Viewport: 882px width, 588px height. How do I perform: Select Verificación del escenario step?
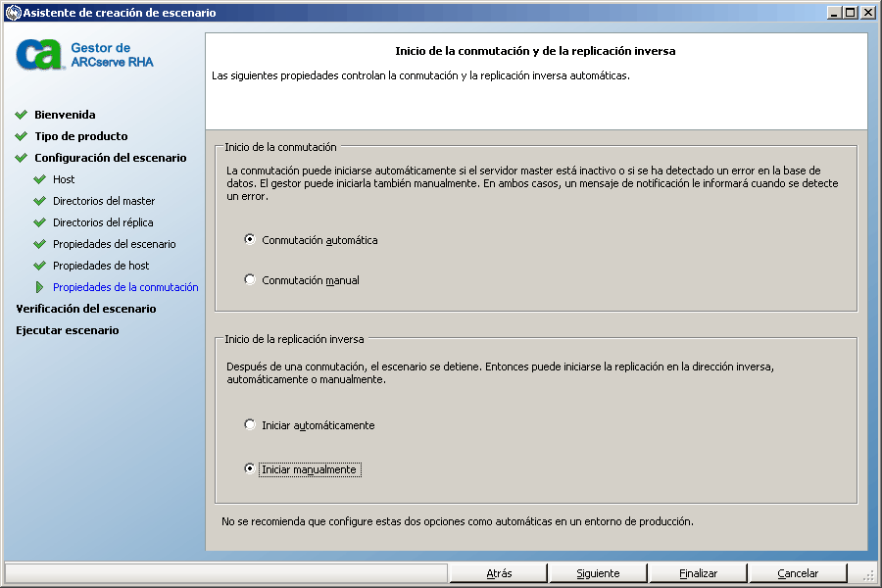pos(86,309)
